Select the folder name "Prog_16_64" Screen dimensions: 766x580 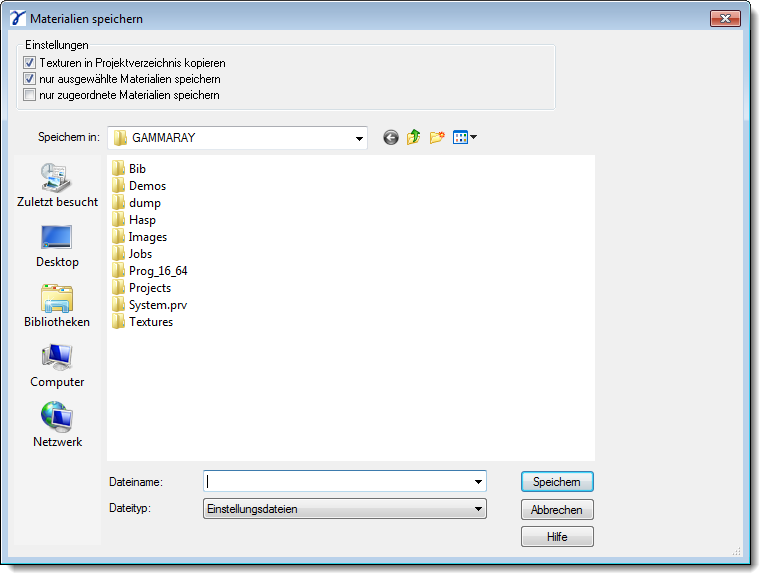click(158, 271)
